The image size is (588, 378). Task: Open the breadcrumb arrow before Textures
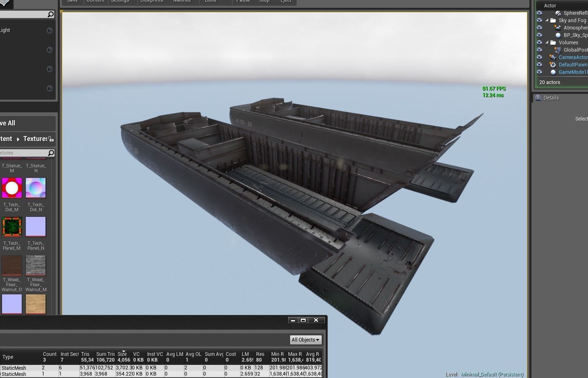pyautogui.click(x=18, y=139)
